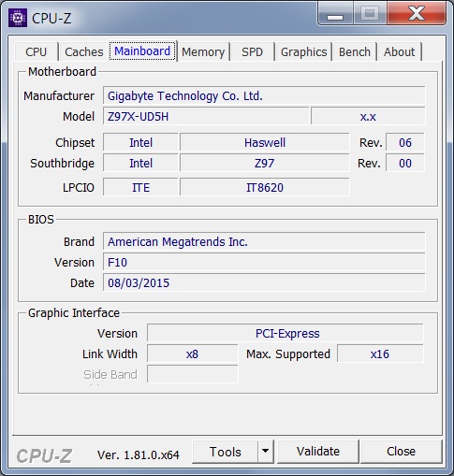Select the Haswell chipset value
454x476 pixels.
(x=265, y=142)
